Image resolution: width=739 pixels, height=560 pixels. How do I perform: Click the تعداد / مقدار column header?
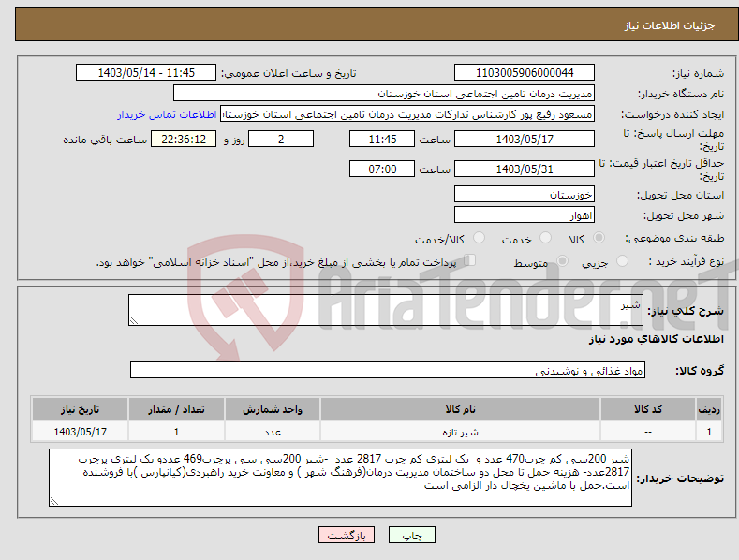[176, 409]
